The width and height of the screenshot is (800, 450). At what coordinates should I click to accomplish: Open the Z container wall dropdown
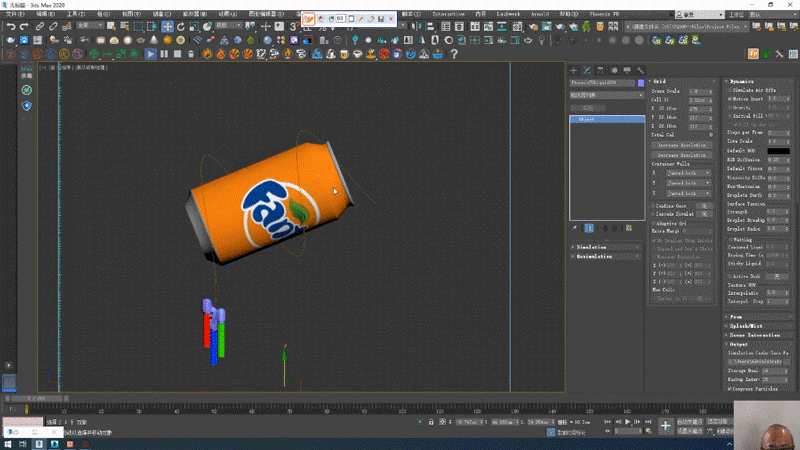pyautogui.click(x=688, y=193)
